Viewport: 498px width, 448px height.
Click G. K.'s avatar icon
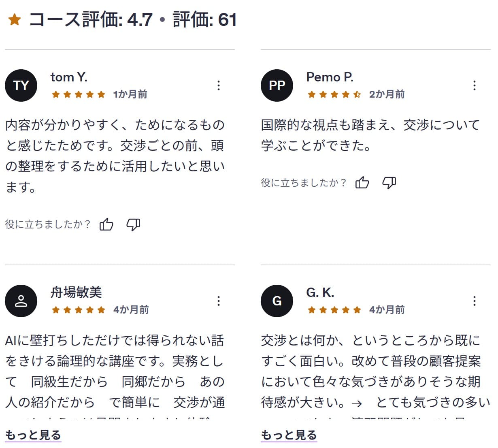click(x=277, y=301)
